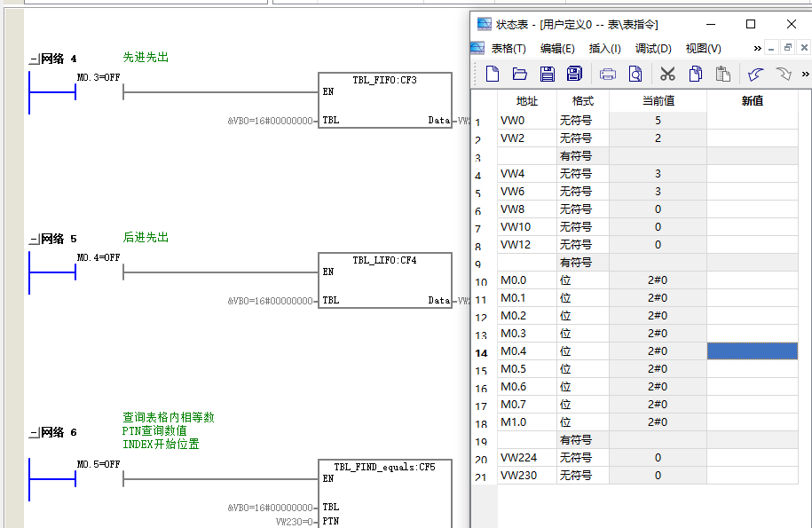Select the VW4 address cell
Image resolution: width=812 pixels, height=528 pixels.
(x=527, y=174)
